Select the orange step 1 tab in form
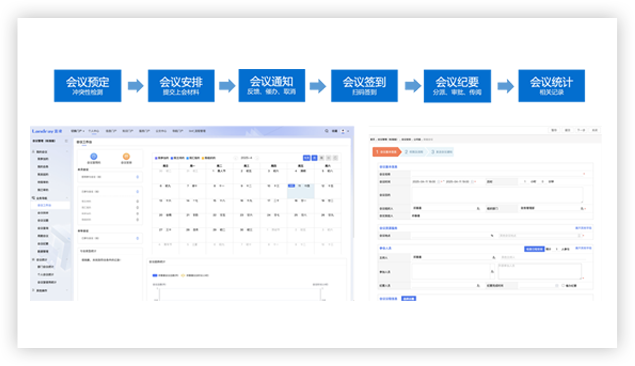Screen dimensions: 635x366 coord(387,152)
